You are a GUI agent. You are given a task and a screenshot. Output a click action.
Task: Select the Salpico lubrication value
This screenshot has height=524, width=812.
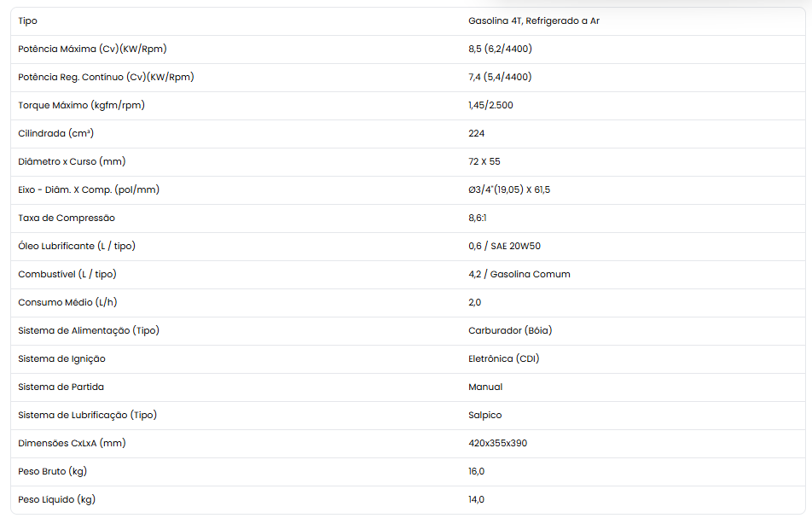[484, 415]
